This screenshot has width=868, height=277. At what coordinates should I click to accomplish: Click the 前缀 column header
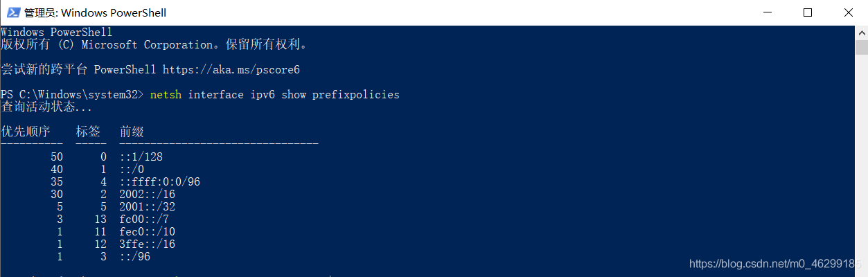[x=132, y=132]
